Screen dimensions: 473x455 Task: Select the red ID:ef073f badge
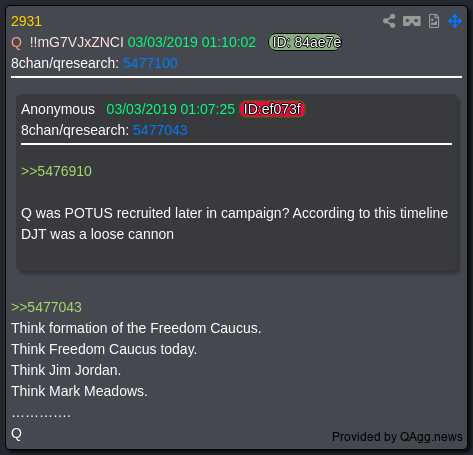pyautogui.click(x=272, y=109)
